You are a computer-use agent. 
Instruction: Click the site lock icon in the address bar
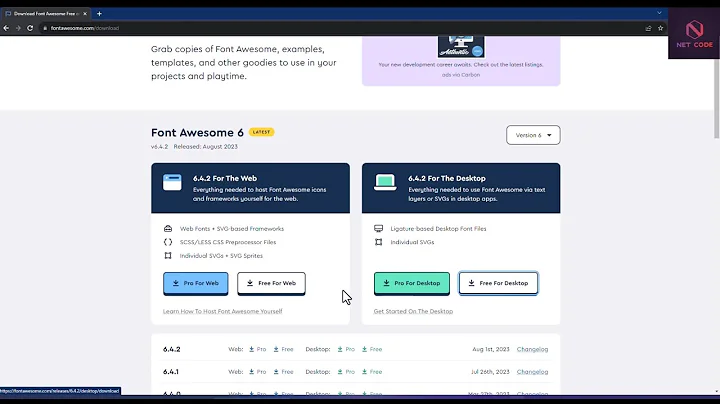45,28
